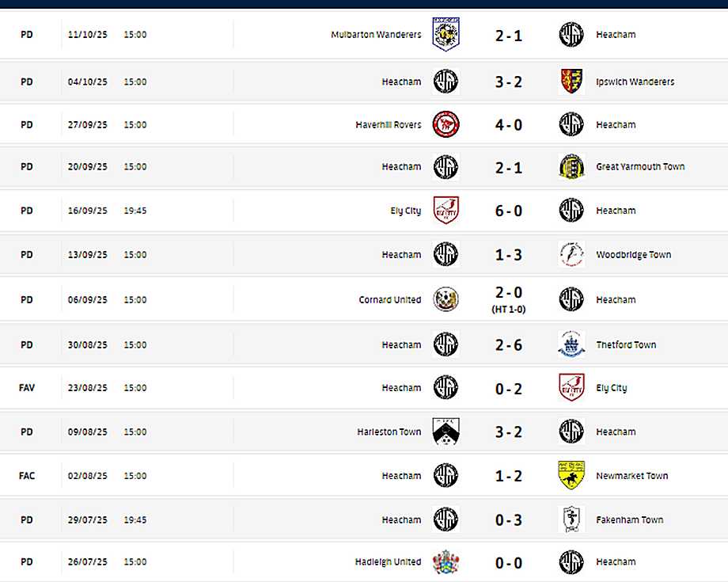Click the FAC competition label
This screenshot has height=582, width=728.
(x=27, y=476)
